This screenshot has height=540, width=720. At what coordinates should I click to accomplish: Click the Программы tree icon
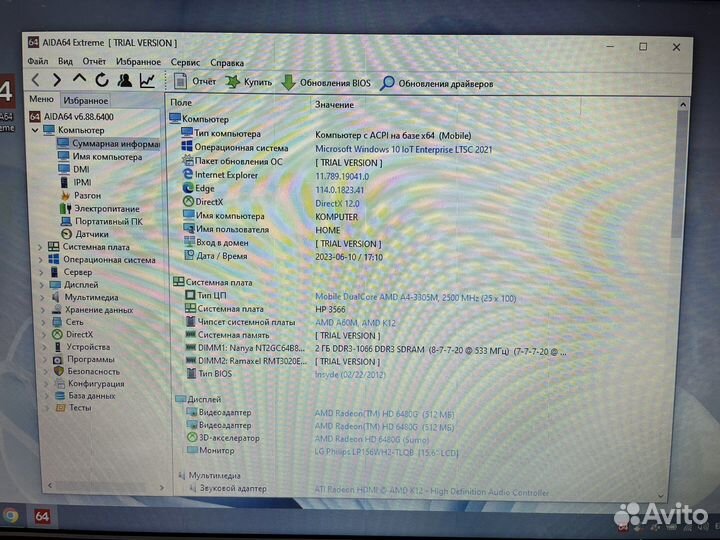[x=58, y=359]
